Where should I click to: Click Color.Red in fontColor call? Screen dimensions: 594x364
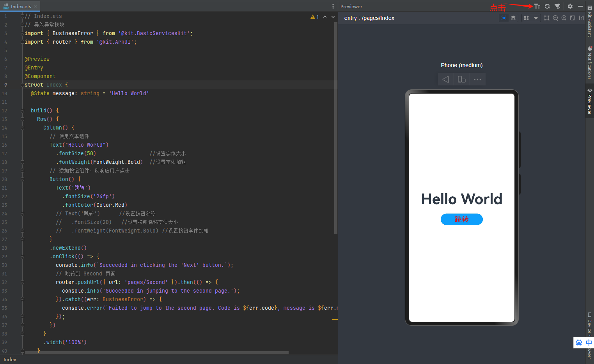(x=110, y=205)
